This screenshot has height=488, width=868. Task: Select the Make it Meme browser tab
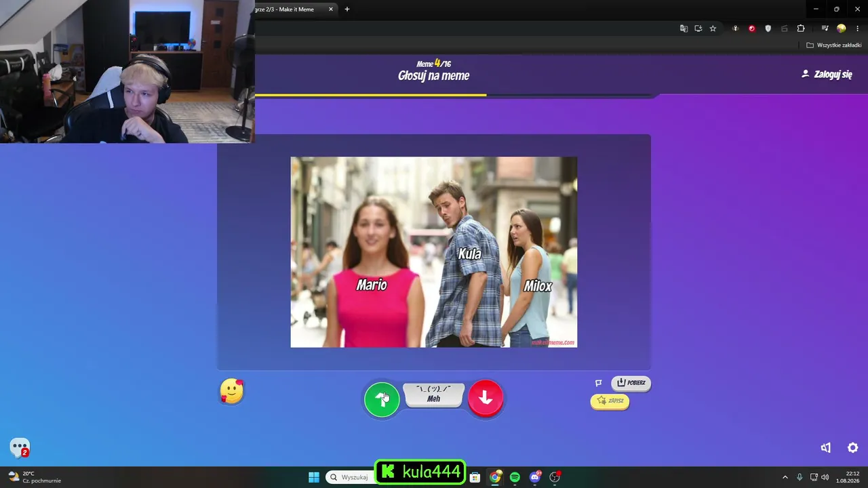coord(292,9)
